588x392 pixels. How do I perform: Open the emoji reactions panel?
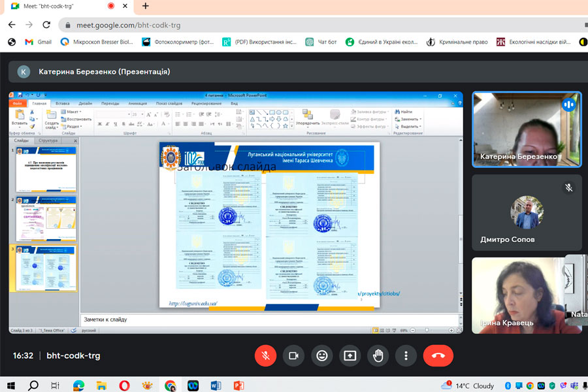[321, 355]
